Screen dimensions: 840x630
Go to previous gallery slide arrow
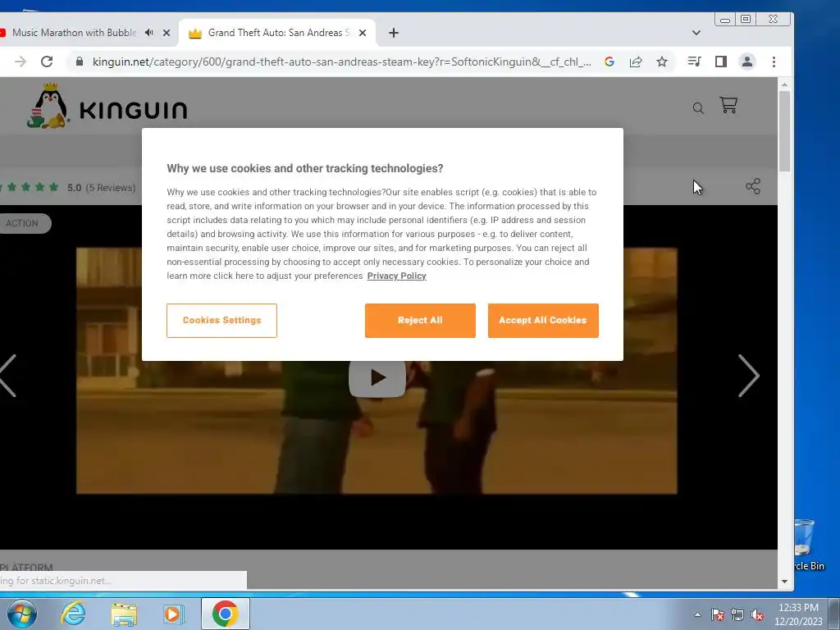point(7,376)
